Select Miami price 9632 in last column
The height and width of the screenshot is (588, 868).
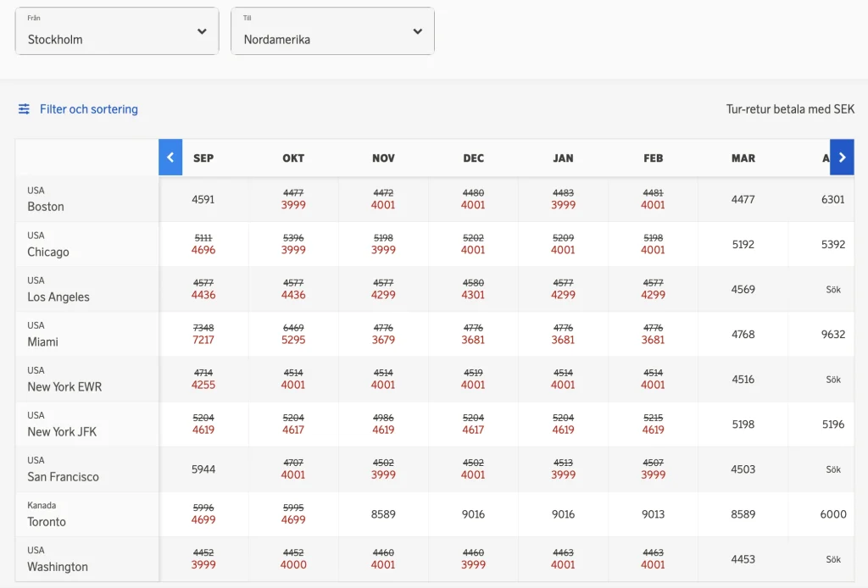coord(833,334)
